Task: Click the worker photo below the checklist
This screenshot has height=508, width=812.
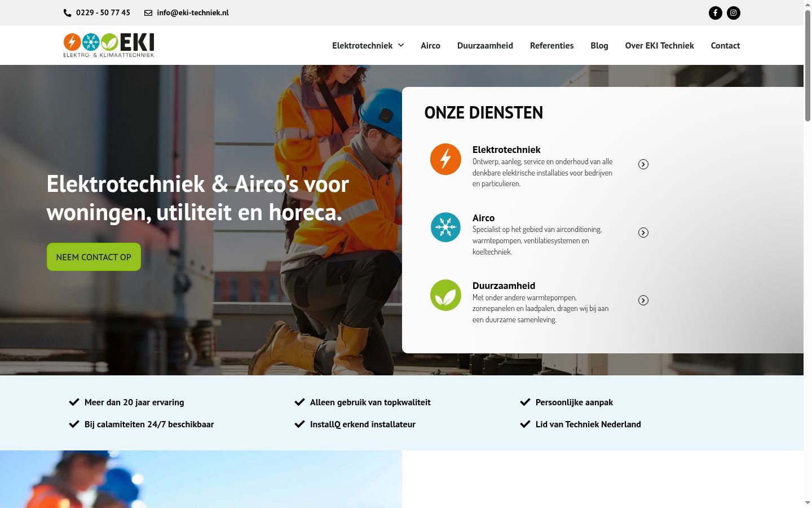Action: pyautogui.click(x=201, y=479)
